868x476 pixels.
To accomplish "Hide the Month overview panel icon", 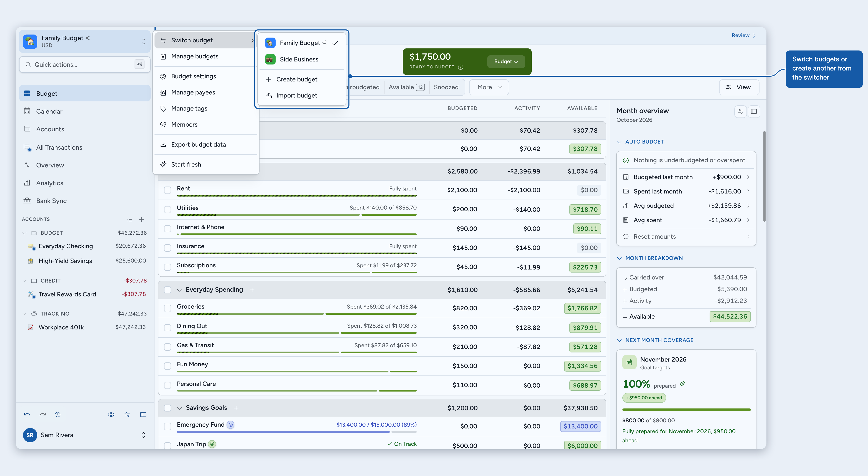I will coord(754,111).
